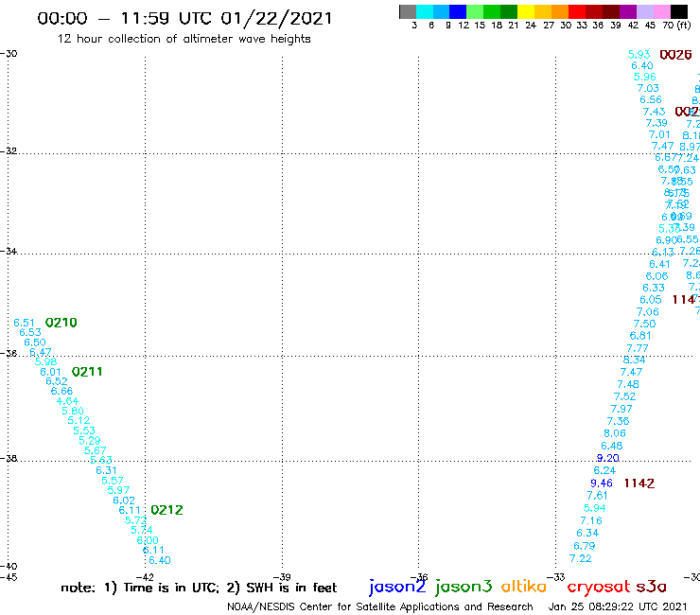Click the dark blue 12 ft legend swatch
Viewport: 700px width, 615px height.
click(x=458, y=11)
